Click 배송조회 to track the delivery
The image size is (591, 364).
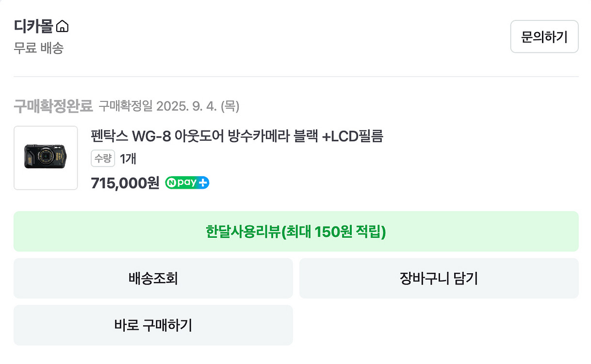[x=153, y=278]
